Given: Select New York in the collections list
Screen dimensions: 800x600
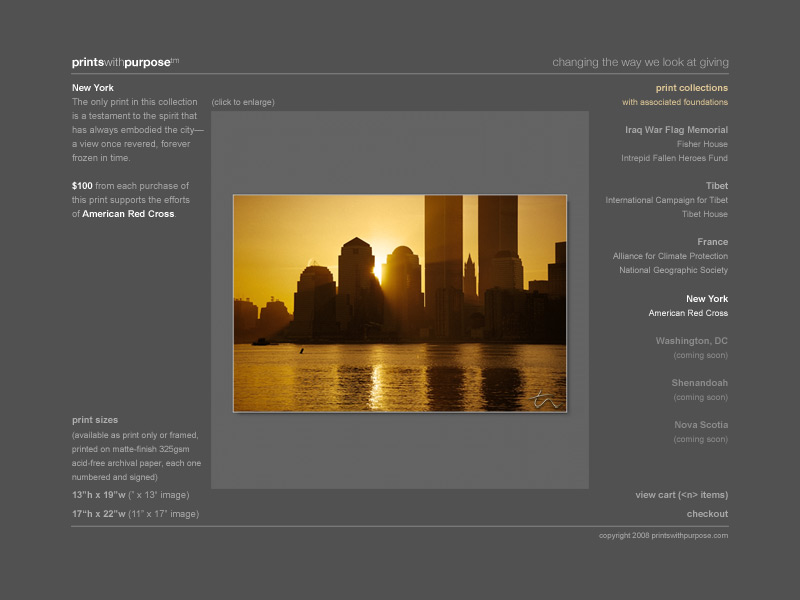Looking at the screenshot, I should [706, 299].
